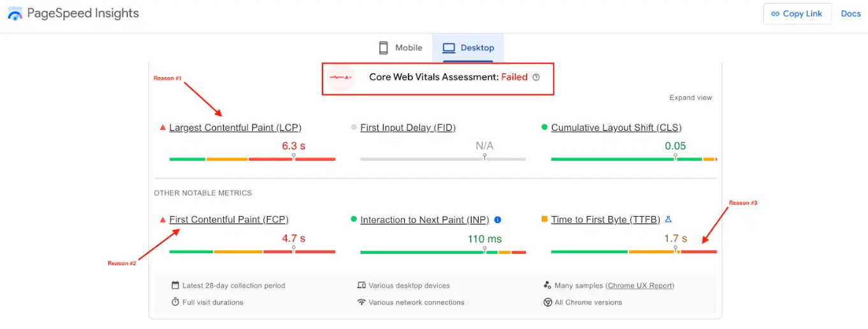Viewport: 868px width, 329px height.
Task: Click the people icon for Many samples
Action: coord(547,286)
